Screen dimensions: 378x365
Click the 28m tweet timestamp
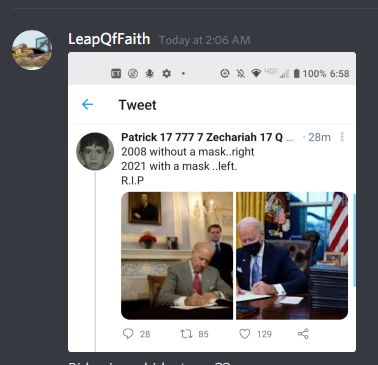[x=319, y=137]
